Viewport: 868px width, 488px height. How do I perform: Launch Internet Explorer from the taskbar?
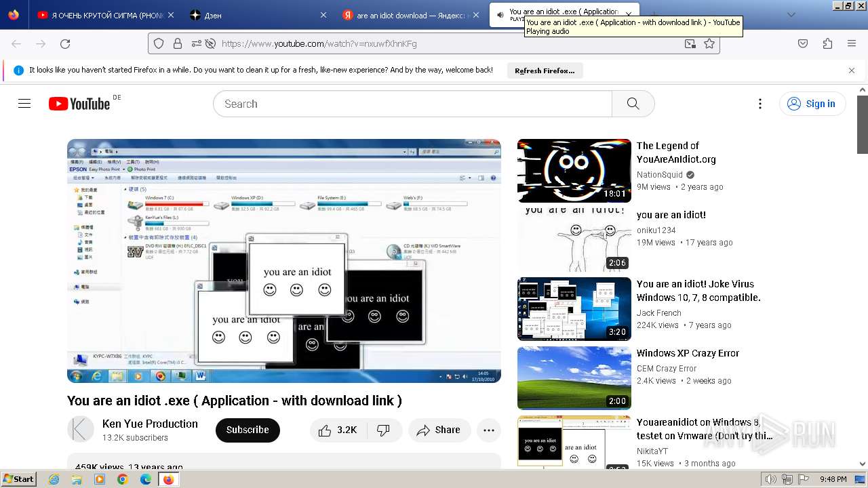(x=54, y=479)
